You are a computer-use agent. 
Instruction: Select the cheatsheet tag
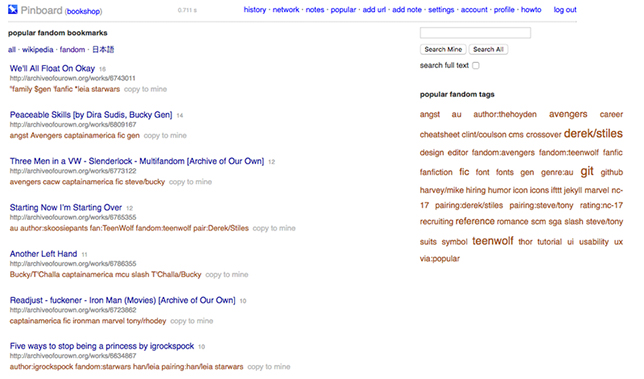click(439, 135)
